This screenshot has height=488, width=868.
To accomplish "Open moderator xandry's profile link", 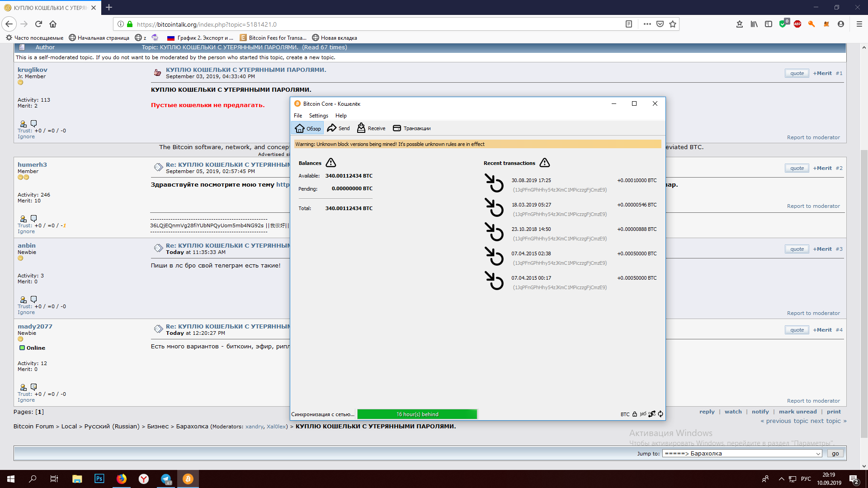I will (x=255, y=427).
